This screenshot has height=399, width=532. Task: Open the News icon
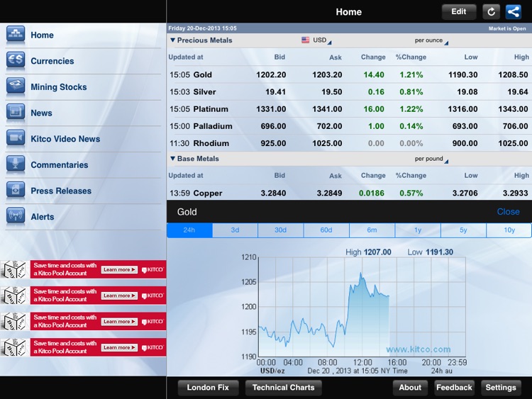[16, 112]
